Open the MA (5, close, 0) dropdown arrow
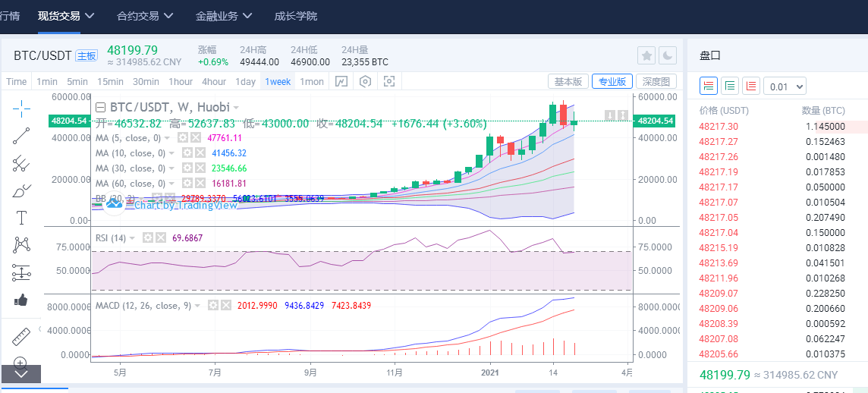Viewport: 868px width, 393px height. point(167,138)
